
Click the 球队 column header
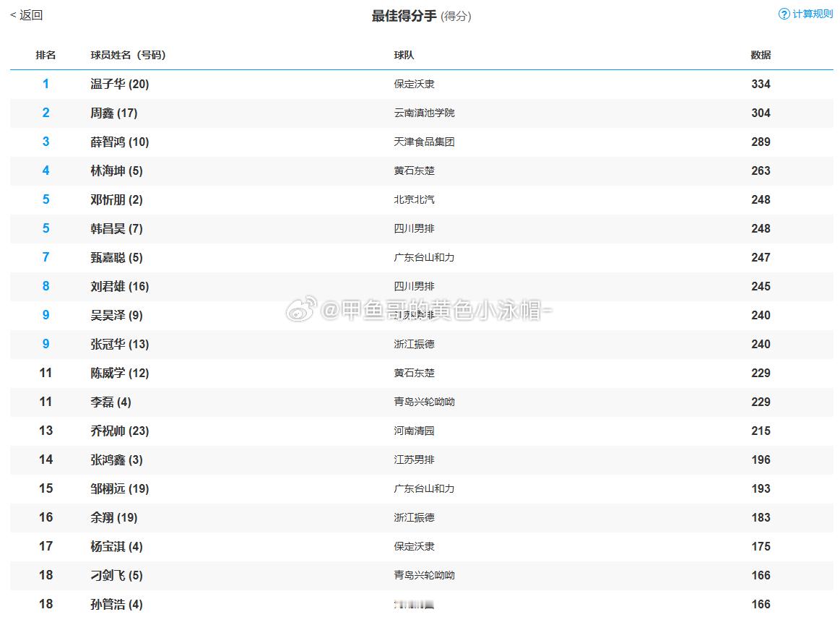point(404,55)
